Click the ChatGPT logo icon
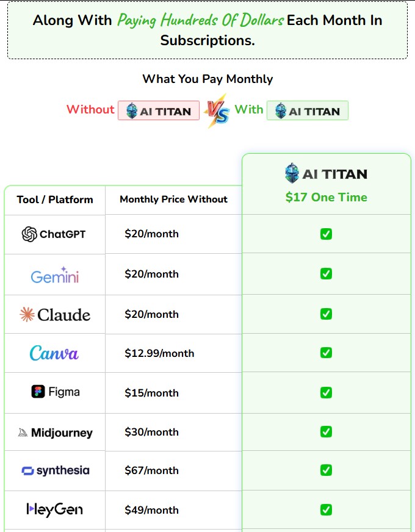The width and height of the screenshot is (415, 532). [x=29, y=234]
